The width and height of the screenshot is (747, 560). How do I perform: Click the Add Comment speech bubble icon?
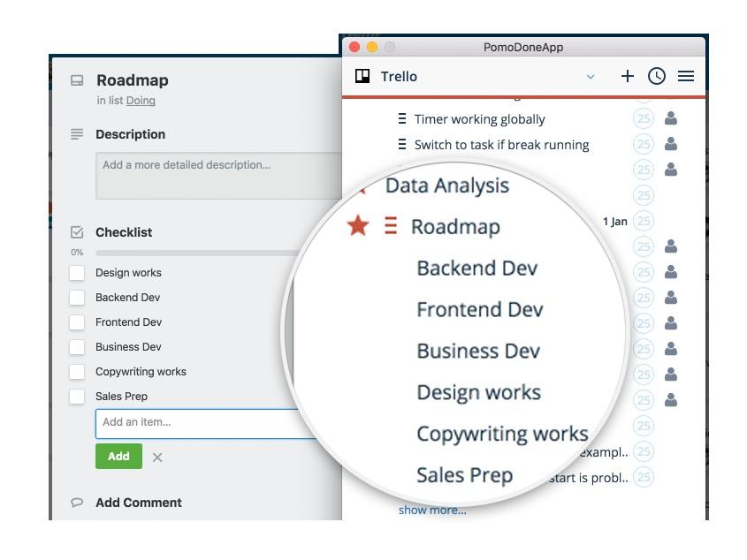point(77,503)
